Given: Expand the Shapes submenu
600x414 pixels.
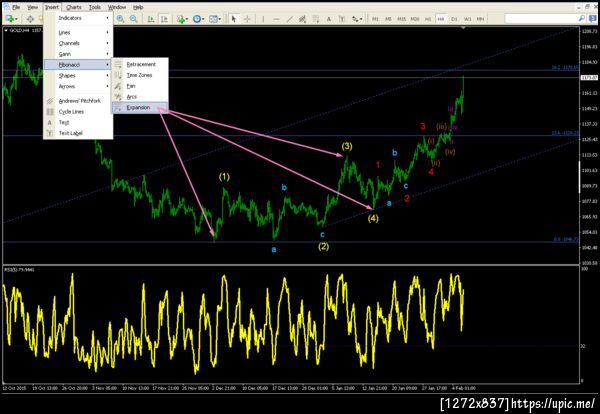Looking at the screenshot, I should click(x=78, y=75).
